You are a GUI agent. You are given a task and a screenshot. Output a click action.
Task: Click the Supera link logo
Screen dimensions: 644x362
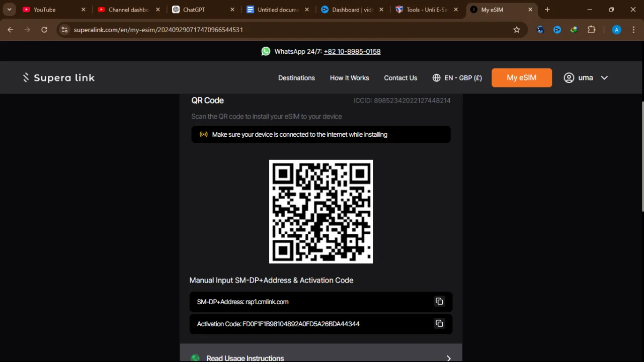58,77
